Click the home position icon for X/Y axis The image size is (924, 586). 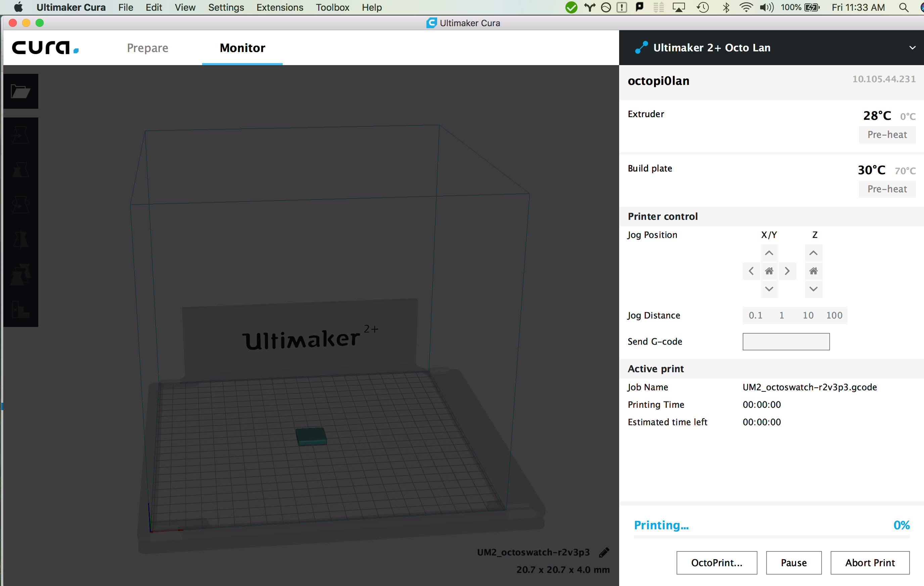[769, 271]
